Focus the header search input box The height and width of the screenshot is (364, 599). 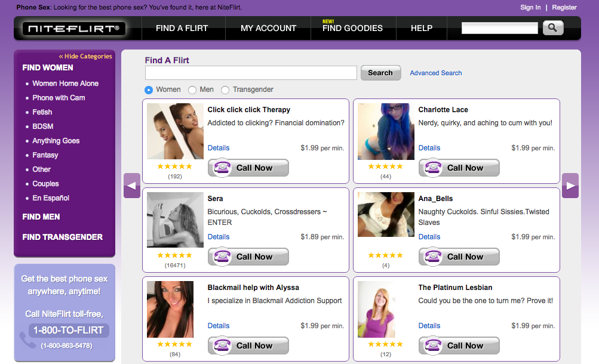click(x=500, y=28)
